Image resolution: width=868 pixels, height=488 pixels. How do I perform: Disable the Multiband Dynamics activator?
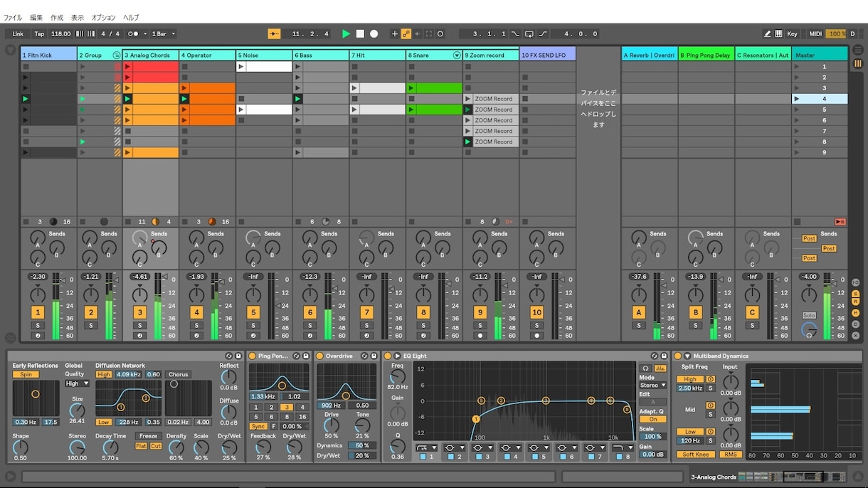point(678,356)
